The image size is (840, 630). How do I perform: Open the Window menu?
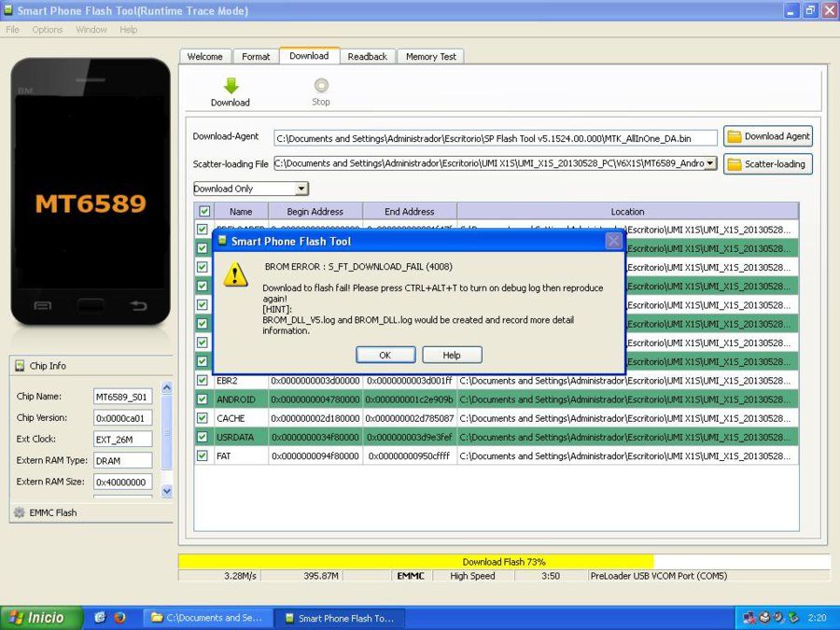91,30
